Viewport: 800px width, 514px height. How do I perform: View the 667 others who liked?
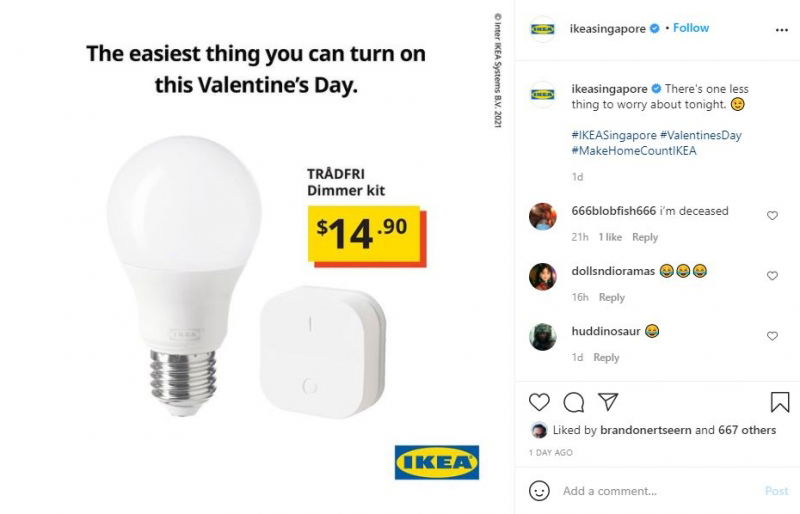(747, 430)
